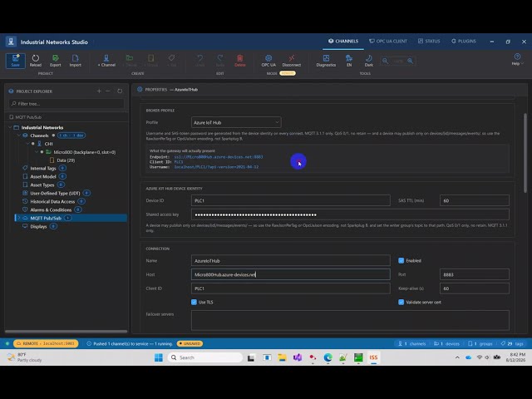
Task: Select User-Defined Type (UDT) node
Action: coord(56,193)
